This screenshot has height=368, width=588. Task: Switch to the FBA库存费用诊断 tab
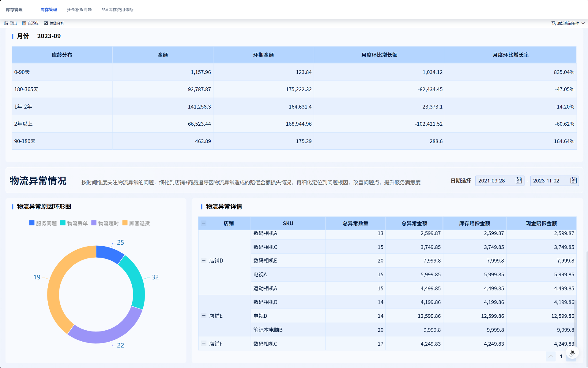click(117, 10)
